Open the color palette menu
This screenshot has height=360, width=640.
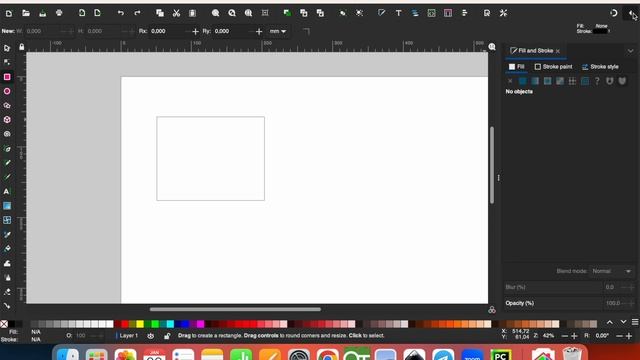tap(635, 322)
